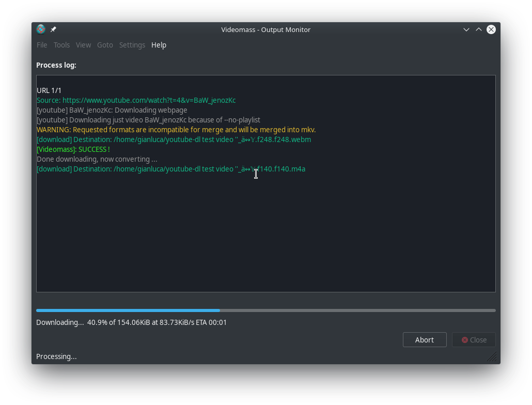Screen dimensions: 532x405
Task: Click the WARNING incompatible formats line
Action: 176,130
